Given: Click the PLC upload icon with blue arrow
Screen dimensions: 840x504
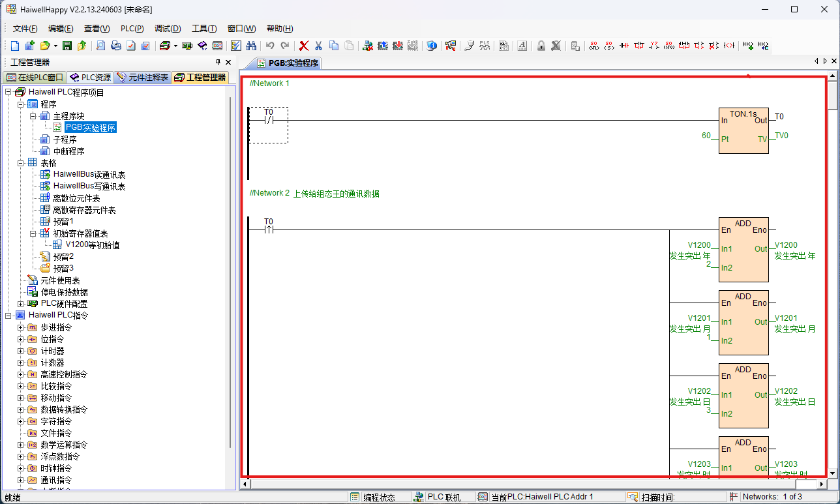Looking at the screenshot, I should pos(383,46).
